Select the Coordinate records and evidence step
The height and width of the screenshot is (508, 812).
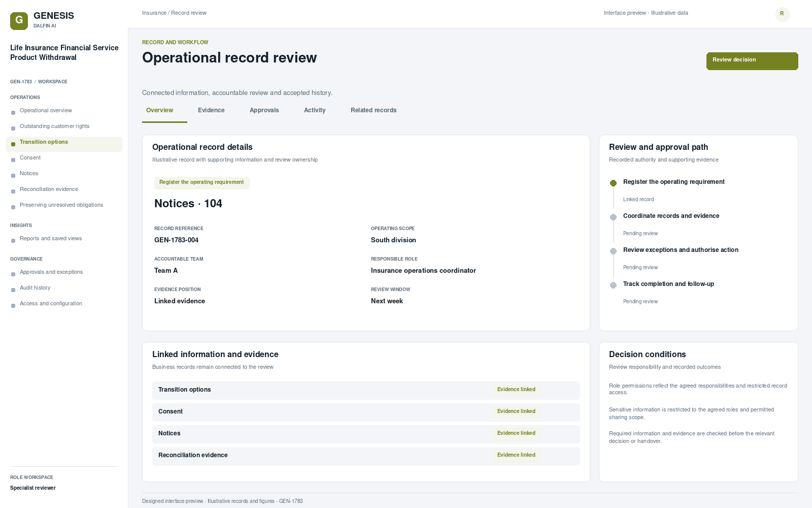[x=671, y=216]
